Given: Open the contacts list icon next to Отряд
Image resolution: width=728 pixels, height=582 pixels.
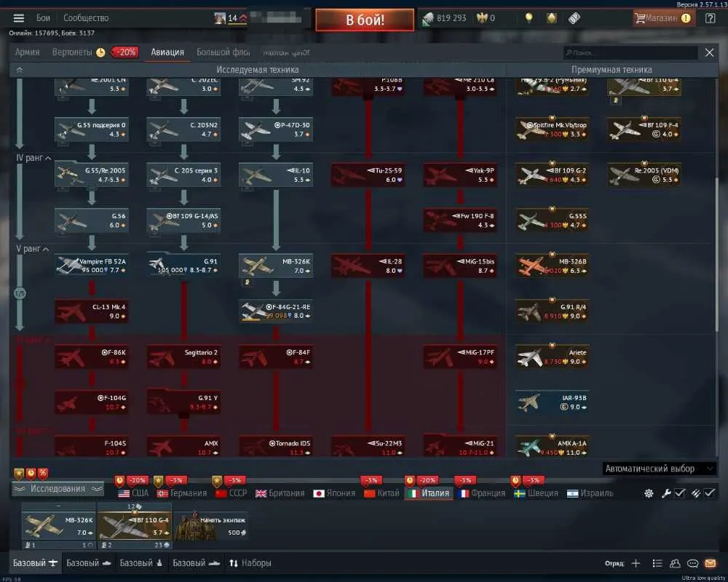Looking at the screenshot, I should click(x=657, y=563).
